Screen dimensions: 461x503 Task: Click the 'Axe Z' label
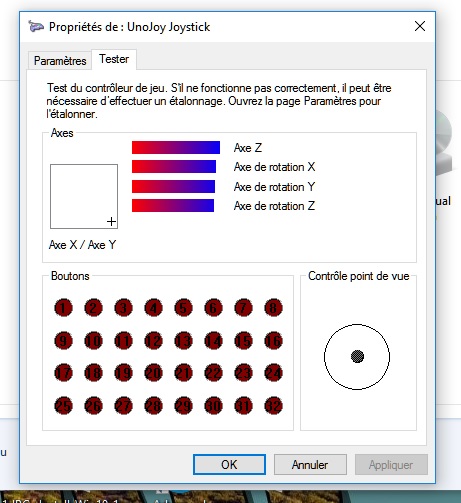pyautogui.click(x=248, y=147)
